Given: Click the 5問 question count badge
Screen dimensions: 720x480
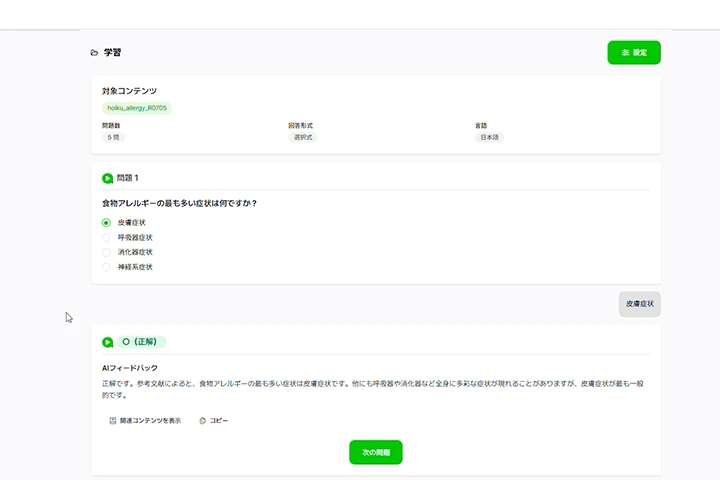Looking at the screenshot, I should click(x=113, y=137).
